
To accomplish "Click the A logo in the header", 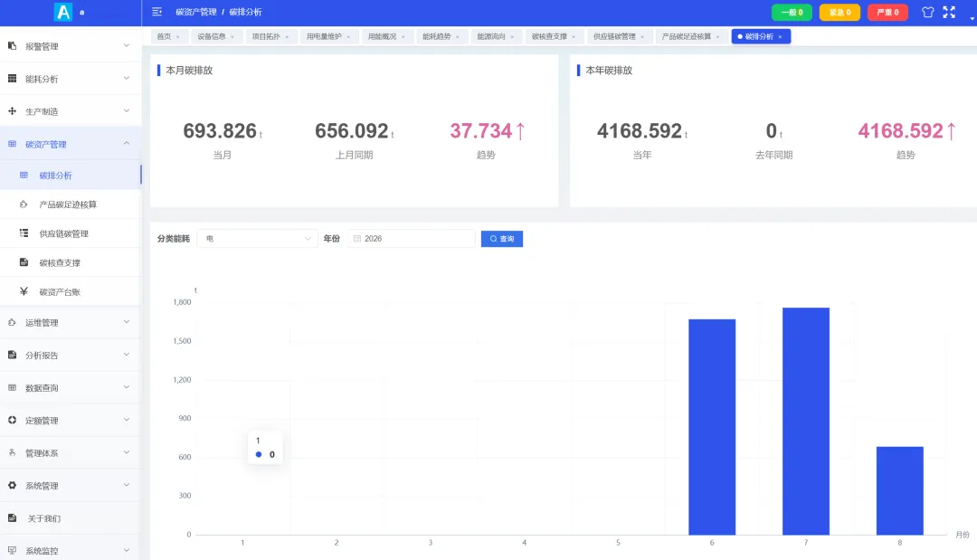I will [63, 12].
